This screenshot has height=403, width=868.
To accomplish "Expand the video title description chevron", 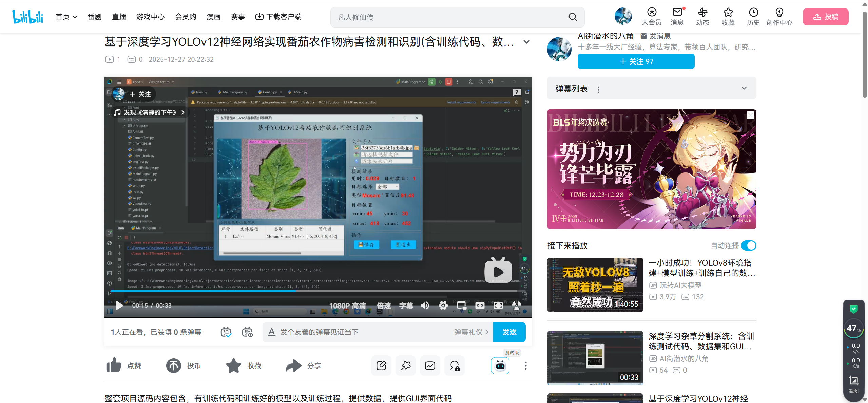I will click(x=526, y=42).
